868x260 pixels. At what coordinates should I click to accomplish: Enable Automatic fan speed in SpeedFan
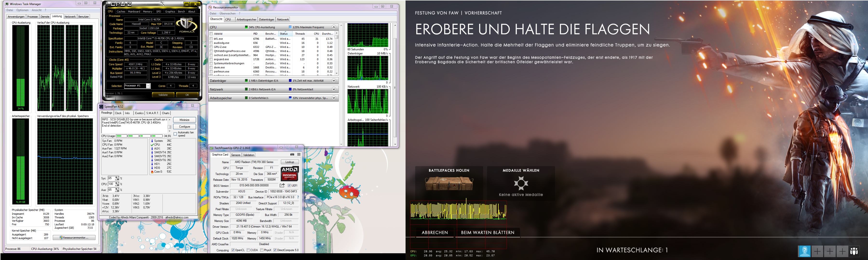pos(175,134)
